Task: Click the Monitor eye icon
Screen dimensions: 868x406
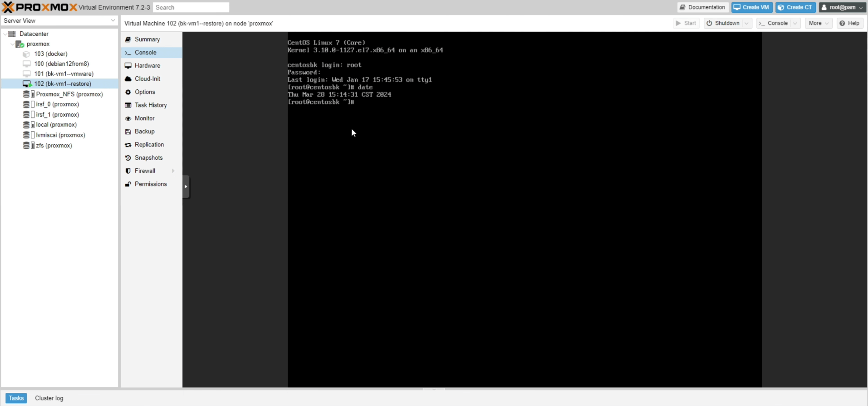Action: pos(128,118)
